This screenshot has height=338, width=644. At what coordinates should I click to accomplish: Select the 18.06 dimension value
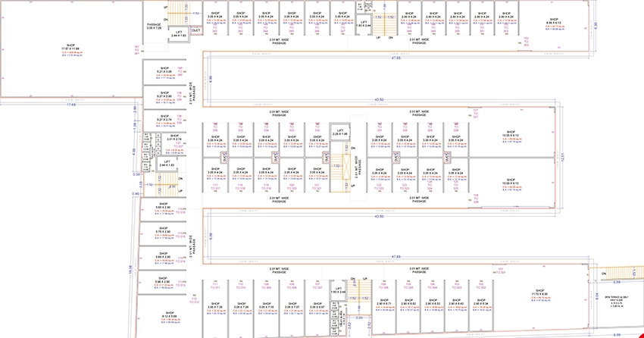coord(130,269)
